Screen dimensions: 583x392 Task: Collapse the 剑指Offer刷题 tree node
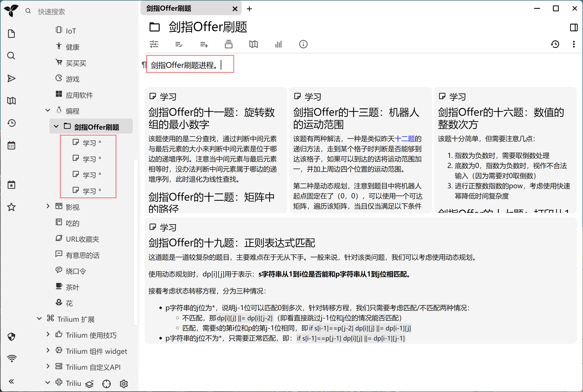[56, 126]
